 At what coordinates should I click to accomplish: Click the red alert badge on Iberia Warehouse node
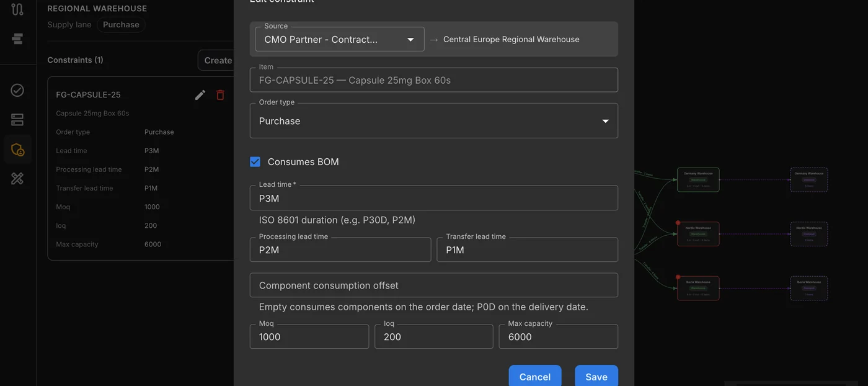coord(678,277)
